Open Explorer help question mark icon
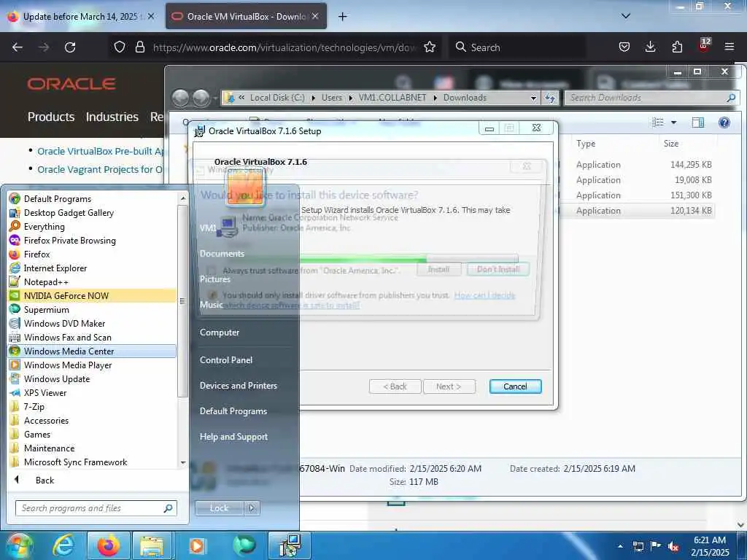 [x=724, y=122]
